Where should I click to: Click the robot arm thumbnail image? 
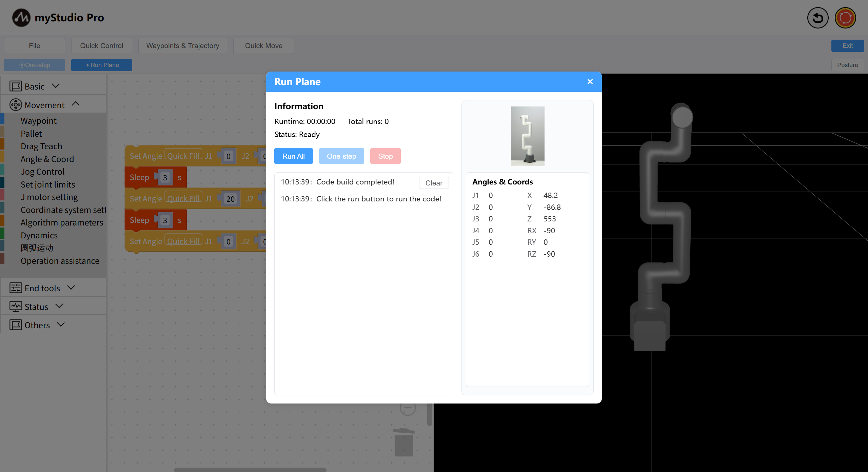click(527, 136)
